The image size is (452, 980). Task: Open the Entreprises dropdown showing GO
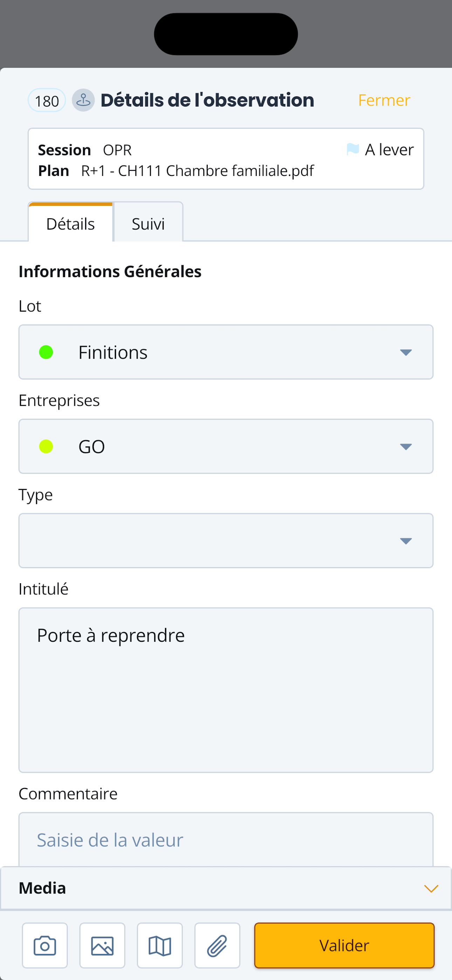coord(226,446)
